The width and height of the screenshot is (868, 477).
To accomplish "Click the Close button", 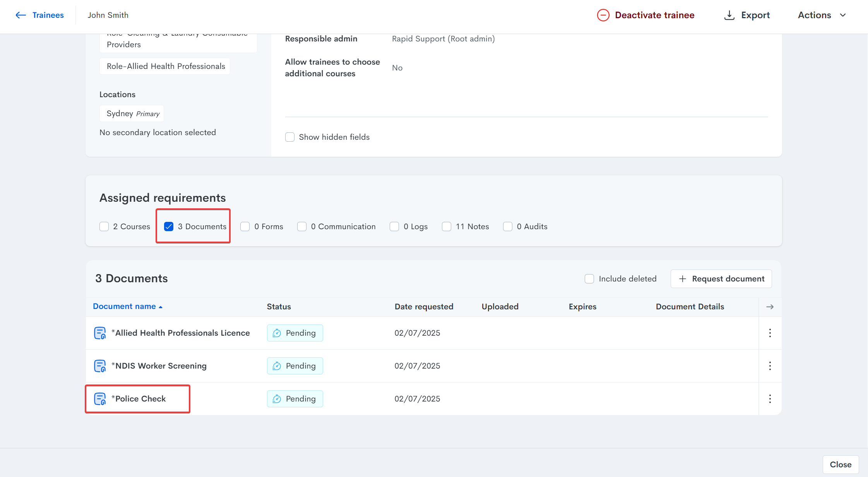I will tap(841, 465).
